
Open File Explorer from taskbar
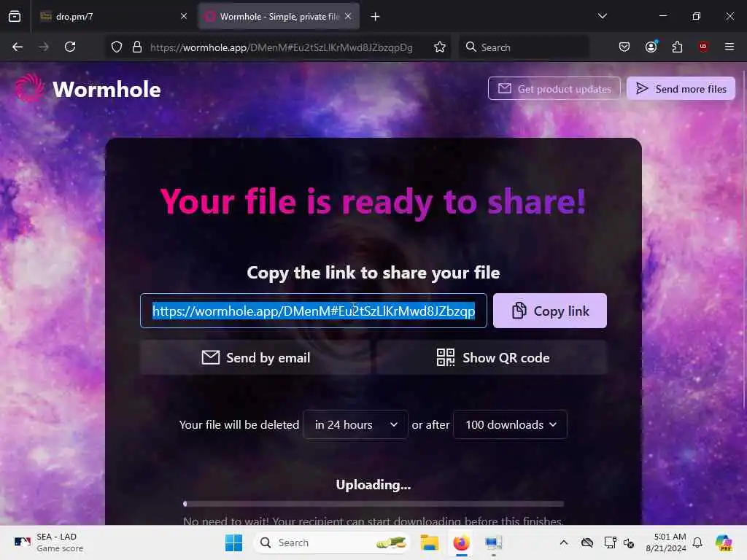coord(429,542)
